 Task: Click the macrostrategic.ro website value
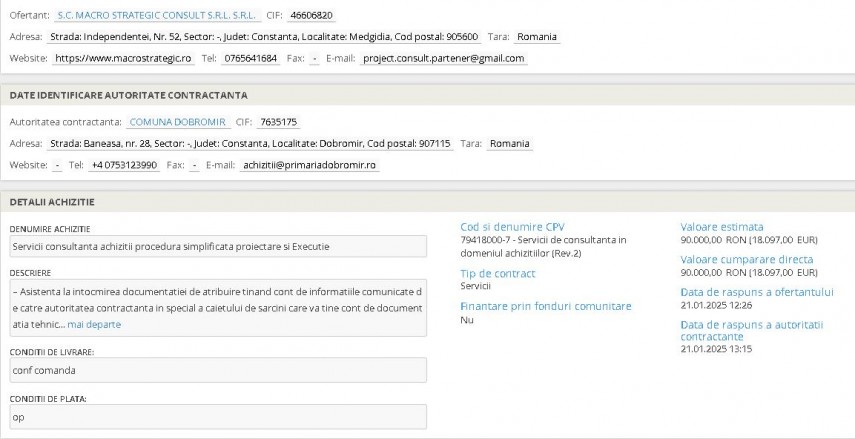(123, 58)
